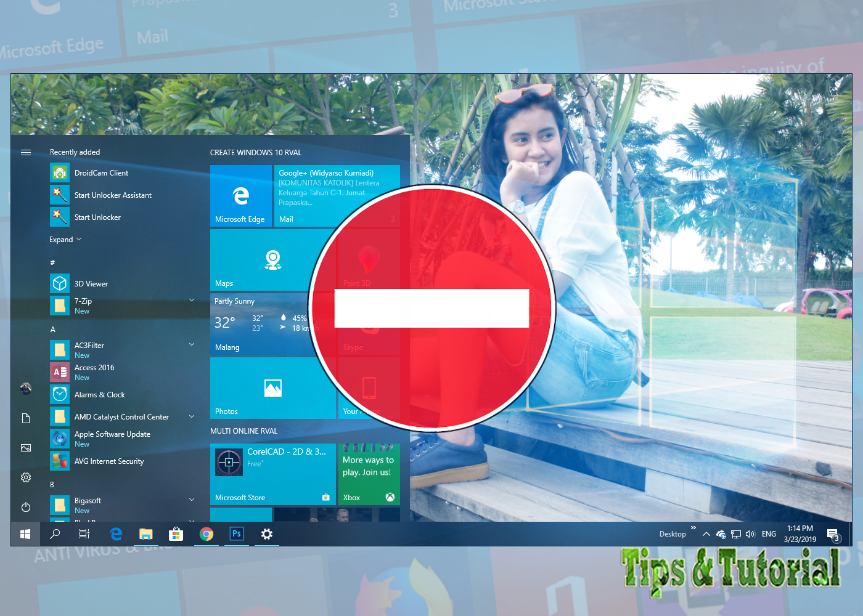Launch Edge from the taskbar

(115, 534)
